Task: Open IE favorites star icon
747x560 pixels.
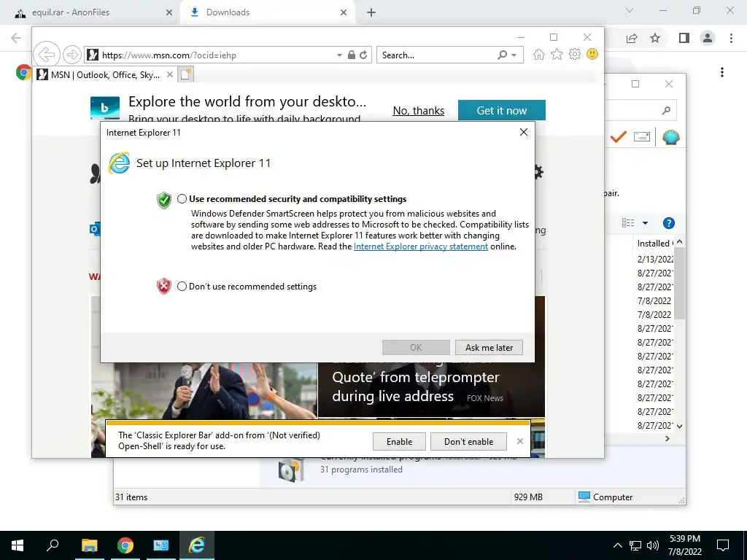Action: pyautogui.click(x=557, y=54)
